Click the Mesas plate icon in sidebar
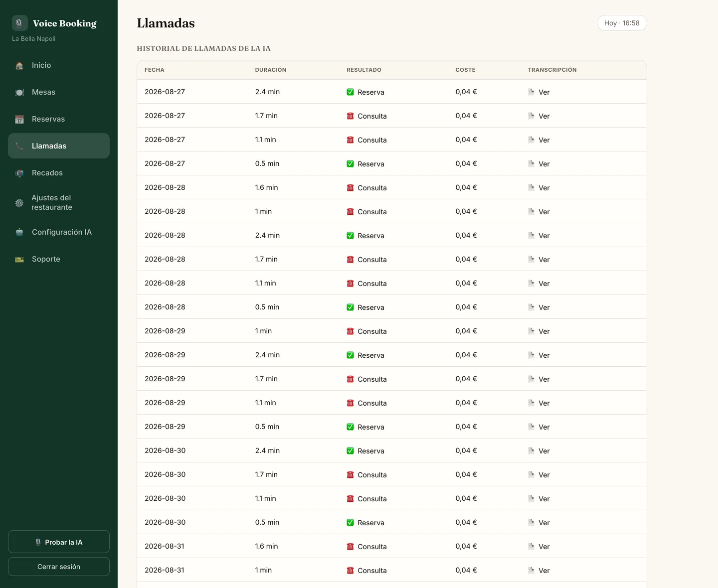 (19, 93)
